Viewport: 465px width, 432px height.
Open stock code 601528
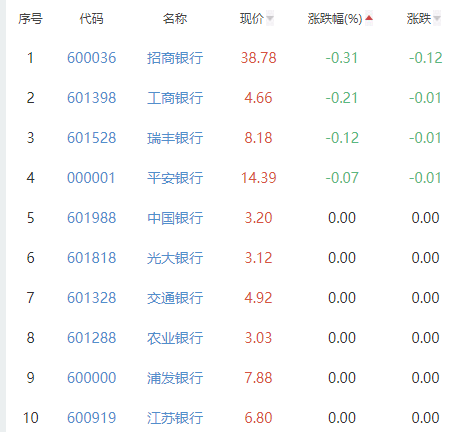click(x=92, y=138)
